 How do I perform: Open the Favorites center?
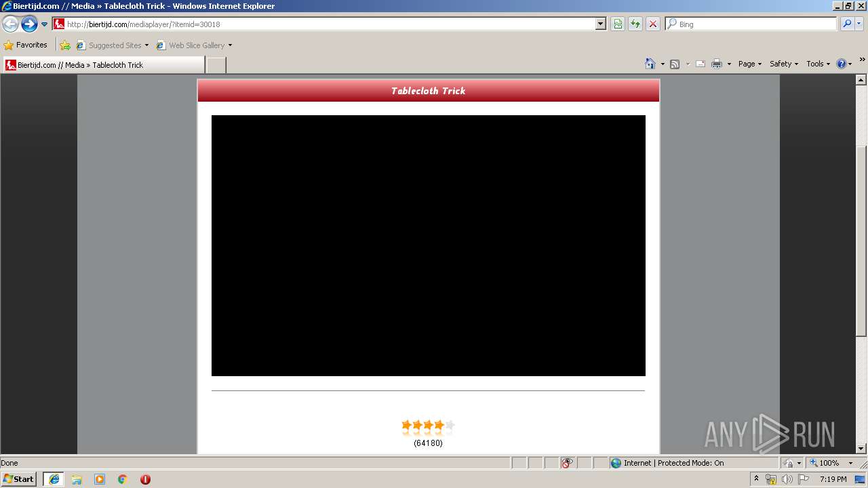click(26, 45)
